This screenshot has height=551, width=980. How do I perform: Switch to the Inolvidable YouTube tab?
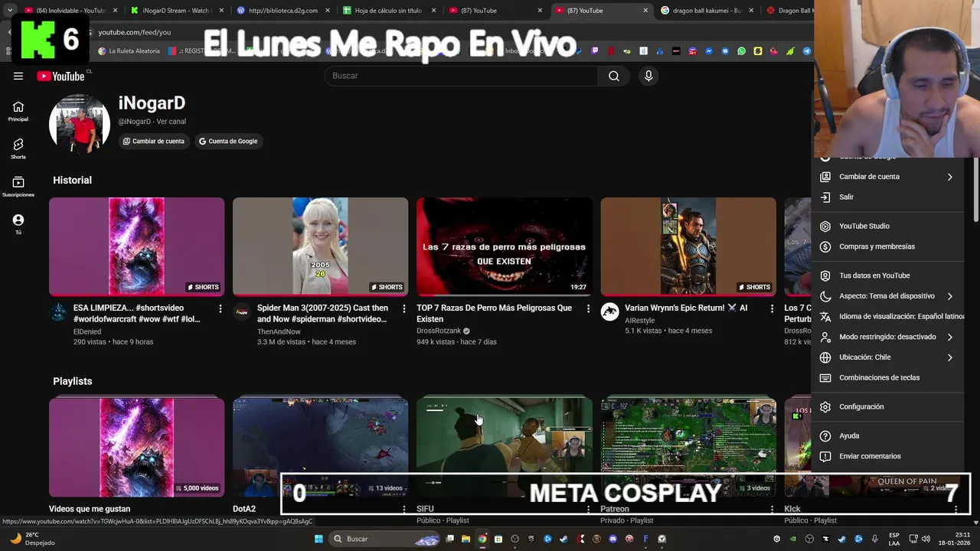pos(70,11)
